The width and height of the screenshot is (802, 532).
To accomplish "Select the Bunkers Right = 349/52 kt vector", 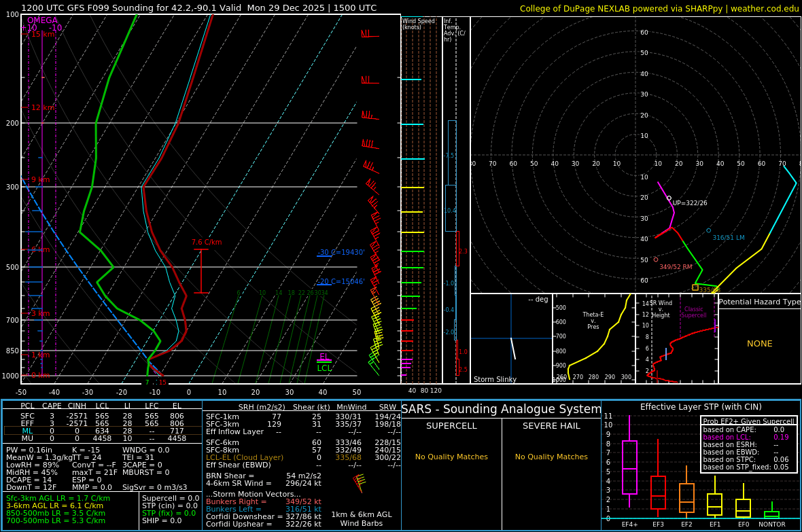I will pyautogui.click(x=264, y=502).
